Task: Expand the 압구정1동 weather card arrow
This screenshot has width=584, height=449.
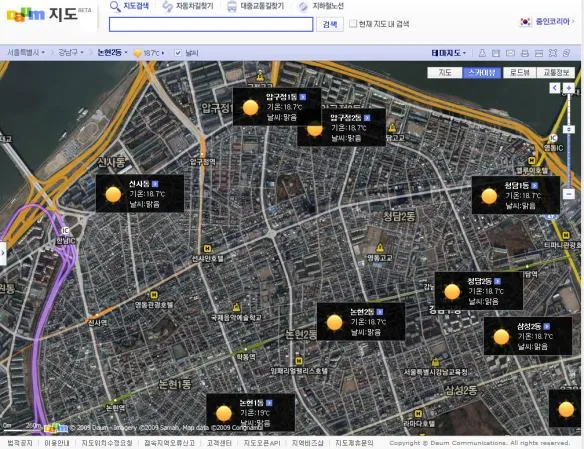Action: click(303, 97)
